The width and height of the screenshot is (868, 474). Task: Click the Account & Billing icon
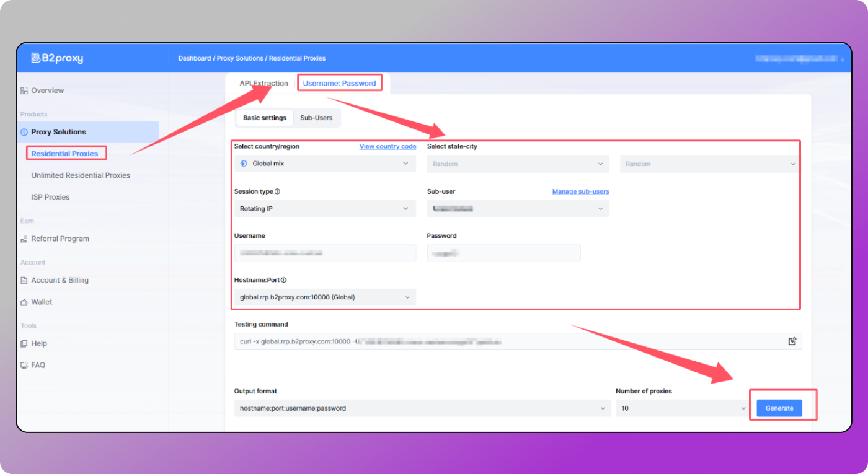tap(24, 280)
